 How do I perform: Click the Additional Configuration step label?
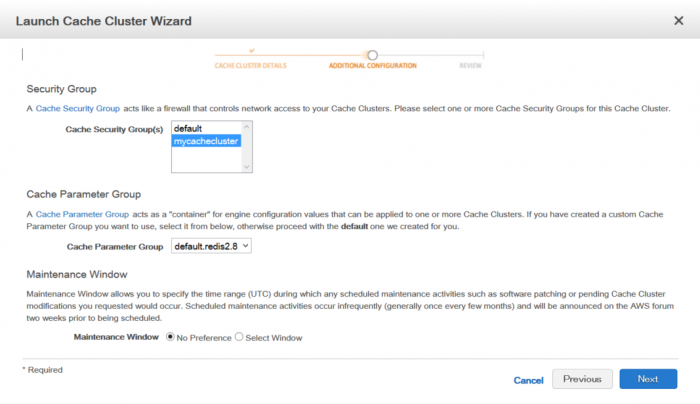tap(373, 66)
